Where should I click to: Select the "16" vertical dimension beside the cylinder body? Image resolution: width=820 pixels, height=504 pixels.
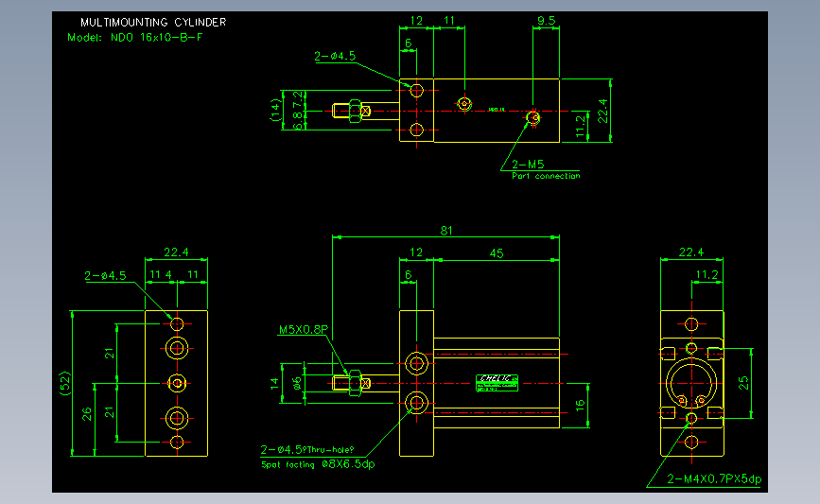[580, 406]
